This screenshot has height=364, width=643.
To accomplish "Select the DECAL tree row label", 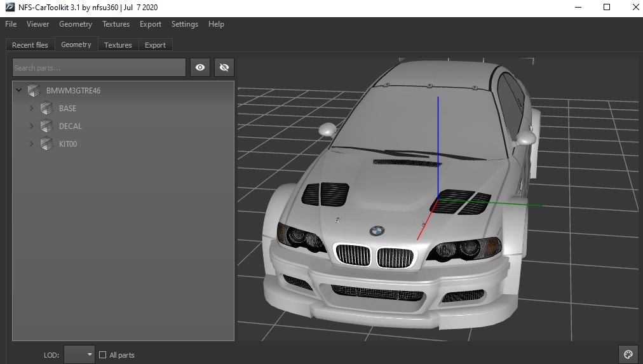I will [70, 126].
